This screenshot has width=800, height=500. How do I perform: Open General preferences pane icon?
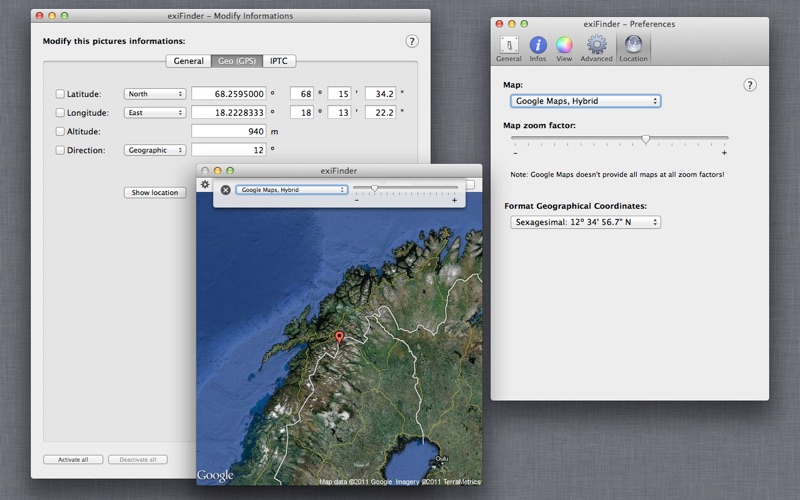(x=509, y=49)
